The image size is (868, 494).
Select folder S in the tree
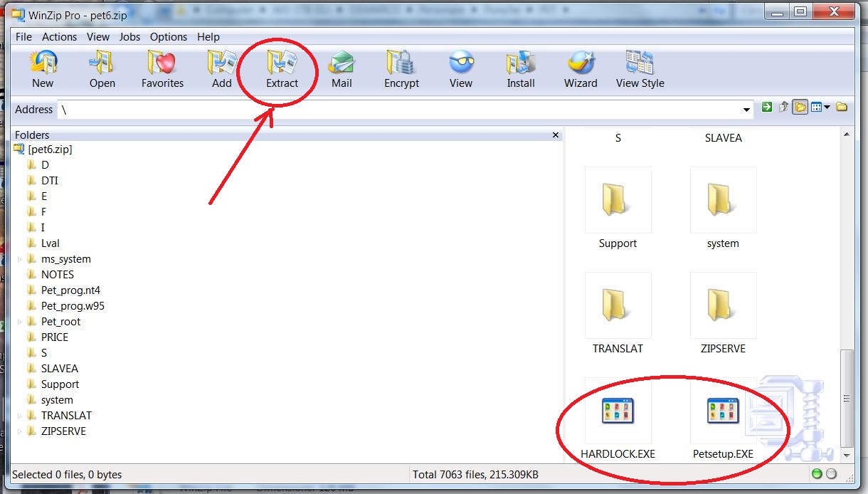tap(44, 353)
